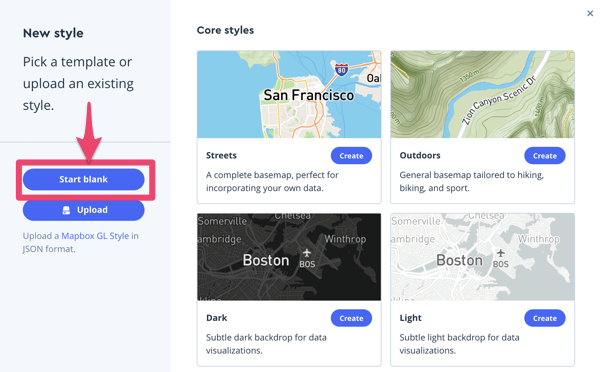Select the Streets San Francisco map thumbnail

pyautogui.click(x=289, y=95)
